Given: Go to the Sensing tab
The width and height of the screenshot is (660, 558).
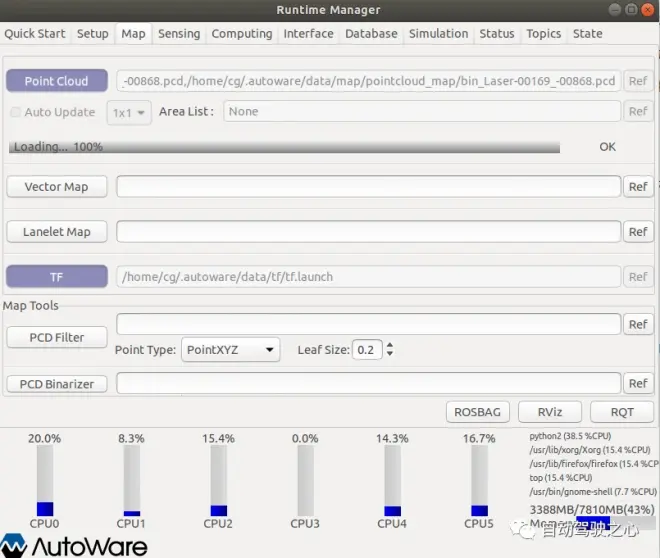Looking at the screenshot, I should 179,34.
